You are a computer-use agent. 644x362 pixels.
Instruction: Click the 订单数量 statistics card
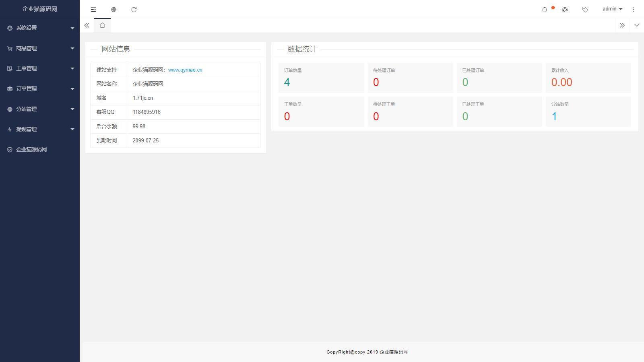click(321, 78)
